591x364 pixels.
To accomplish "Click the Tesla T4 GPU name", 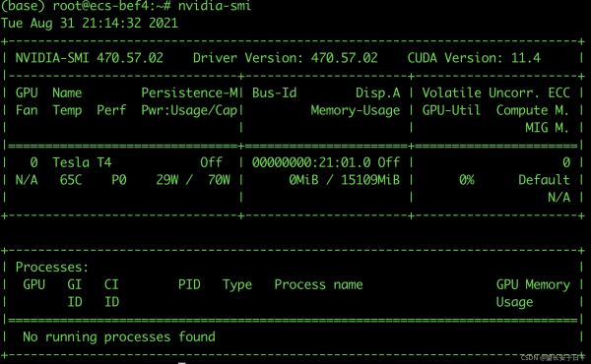I will 82,162.
